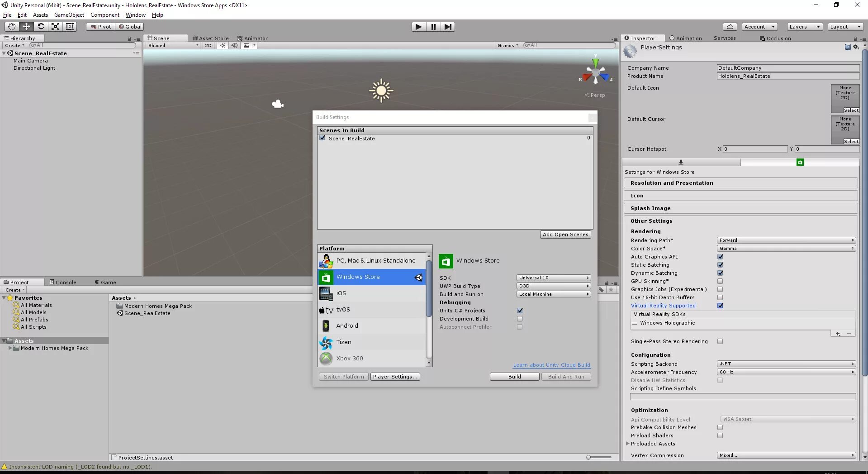Click the Add Open Scenes button

pos(565,235)
